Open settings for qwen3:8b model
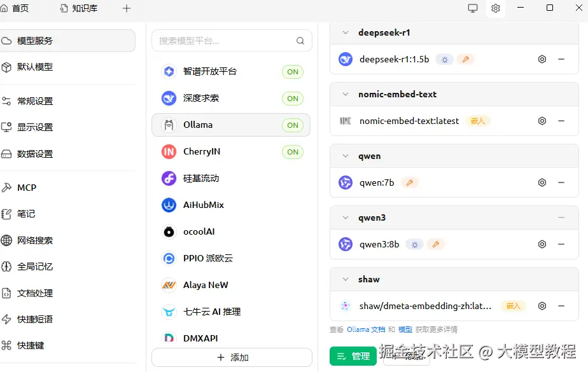Screen dimensions: 588x372 pos(542,244)
